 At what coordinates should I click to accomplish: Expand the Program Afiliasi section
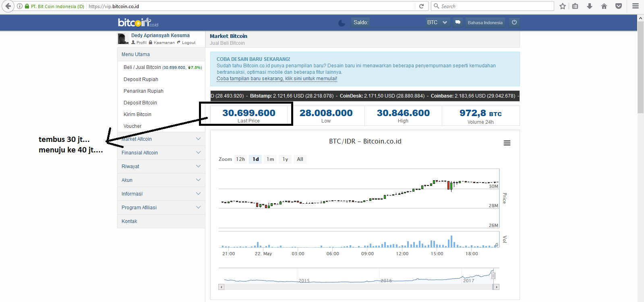click(161, 208)
